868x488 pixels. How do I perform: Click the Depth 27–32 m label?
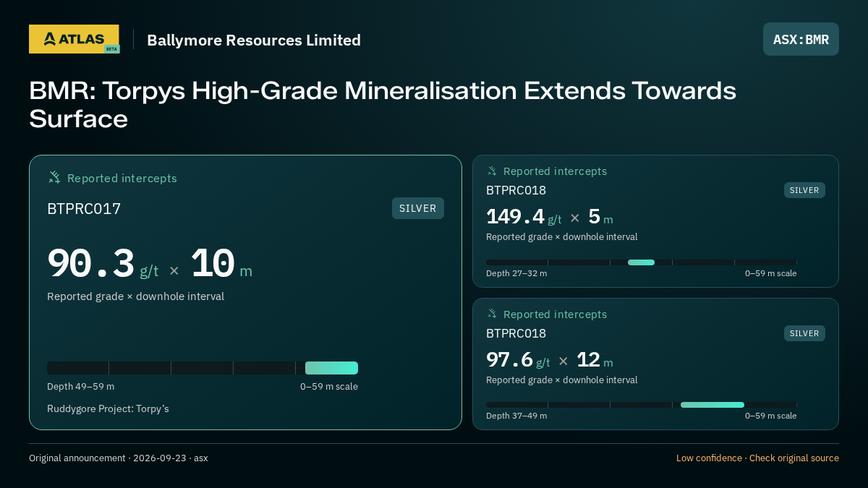[x=516, y=273]
